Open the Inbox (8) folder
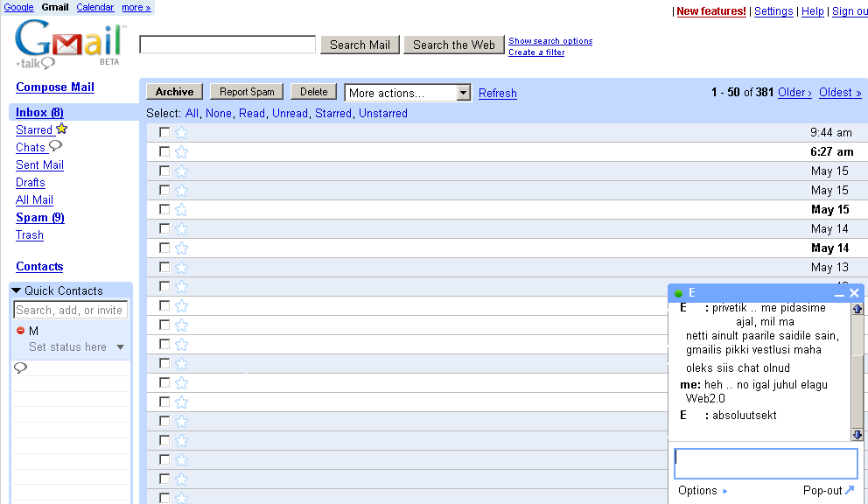The width and height of the screenshot is (868, 504). tap(39, 113)
